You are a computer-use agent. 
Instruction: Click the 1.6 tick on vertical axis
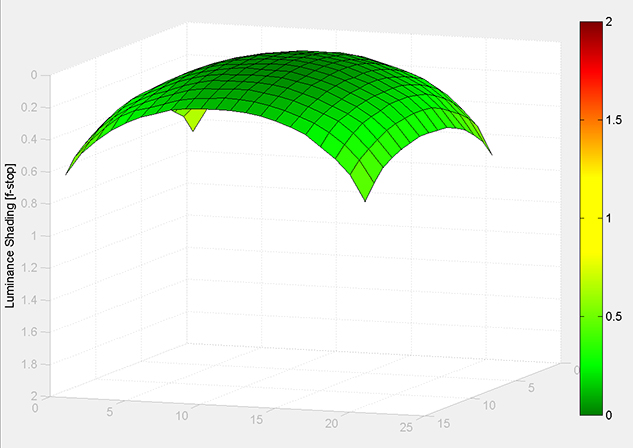29,332
